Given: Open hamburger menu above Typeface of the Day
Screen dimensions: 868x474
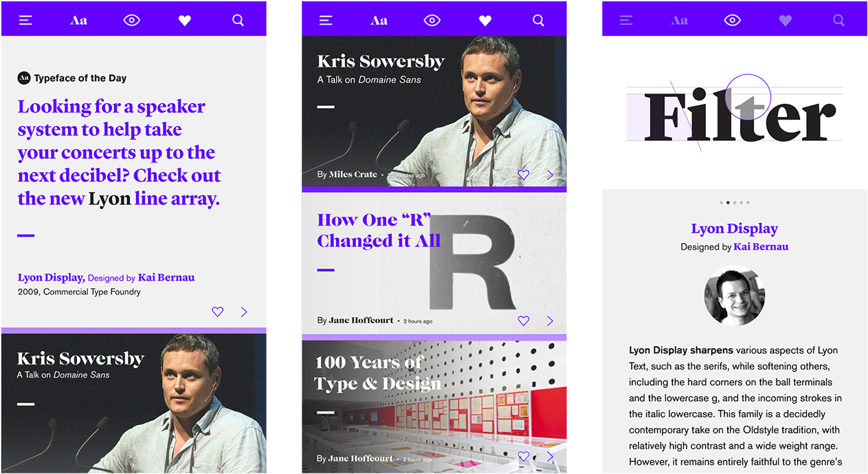Looking at the screenshot, I should [x=26, y=21].
